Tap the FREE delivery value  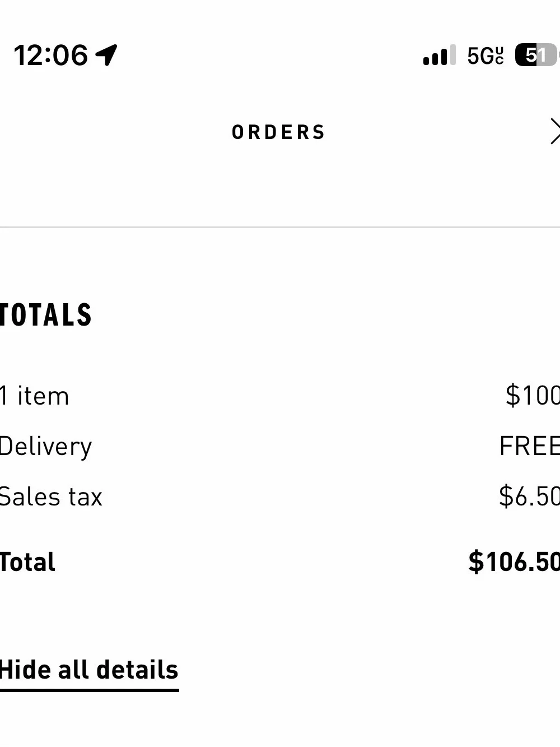(529, 447)
